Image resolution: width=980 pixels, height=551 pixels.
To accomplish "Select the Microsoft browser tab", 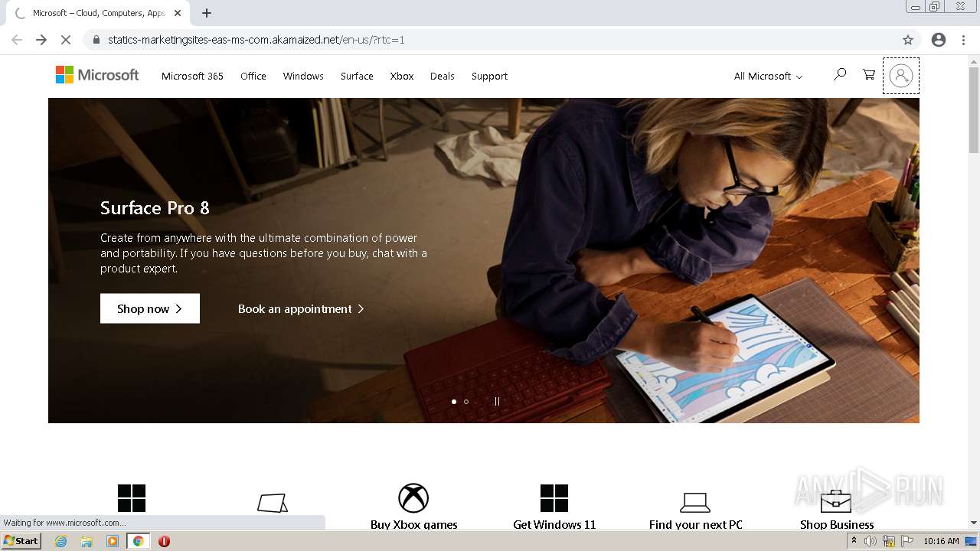I will point(98,13).
